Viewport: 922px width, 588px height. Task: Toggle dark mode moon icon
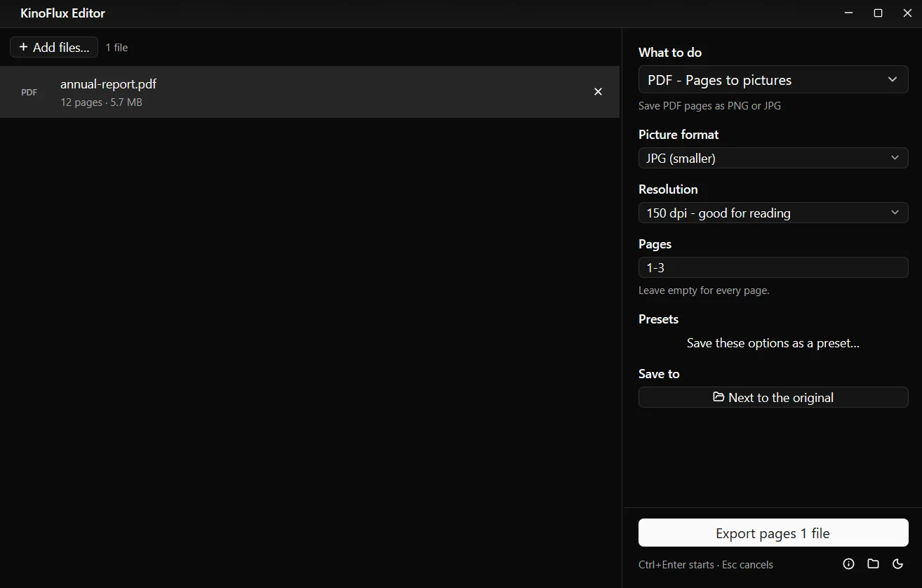click(x=897, y=563)
